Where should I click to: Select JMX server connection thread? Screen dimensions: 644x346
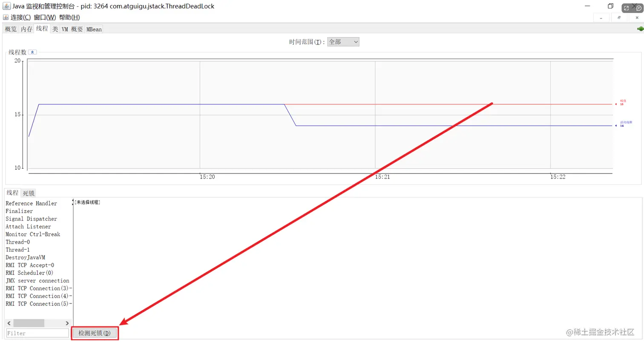38,280
